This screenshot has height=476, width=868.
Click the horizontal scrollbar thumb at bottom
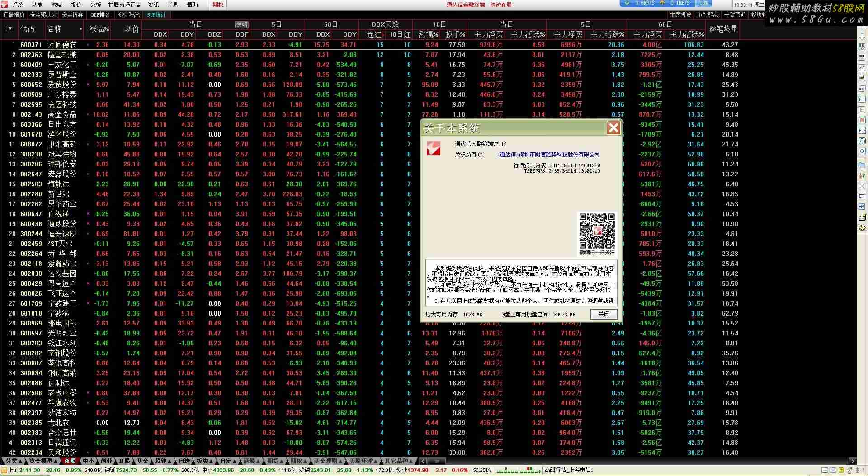coord(436,461)
